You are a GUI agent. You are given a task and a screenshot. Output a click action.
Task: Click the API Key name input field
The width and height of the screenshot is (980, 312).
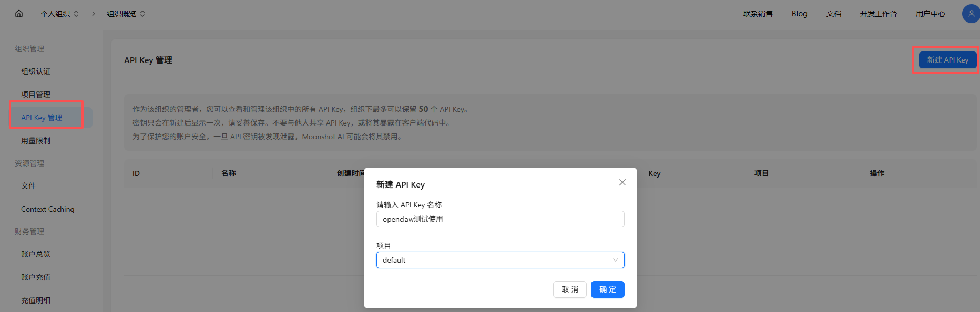[x=501, y=219]
